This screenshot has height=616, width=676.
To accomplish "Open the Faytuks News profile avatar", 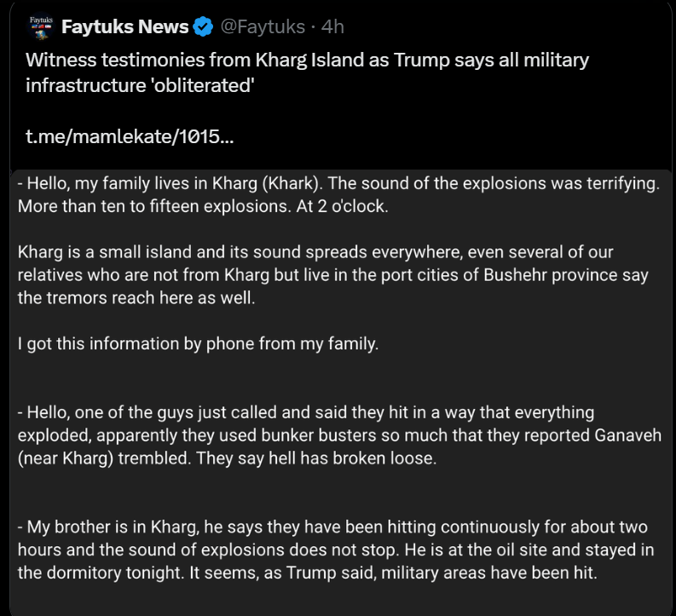I will point(37,26).
